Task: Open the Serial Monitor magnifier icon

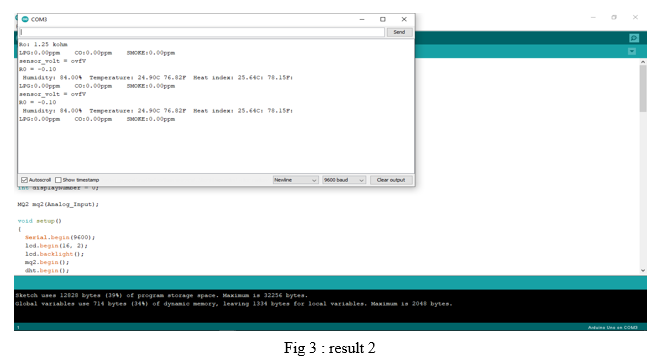Action: (x=634, y=38)
